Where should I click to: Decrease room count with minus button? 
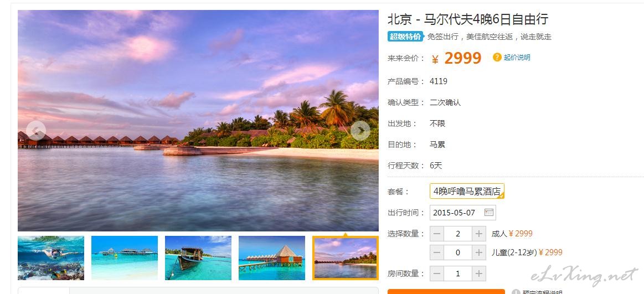point(437,274)
